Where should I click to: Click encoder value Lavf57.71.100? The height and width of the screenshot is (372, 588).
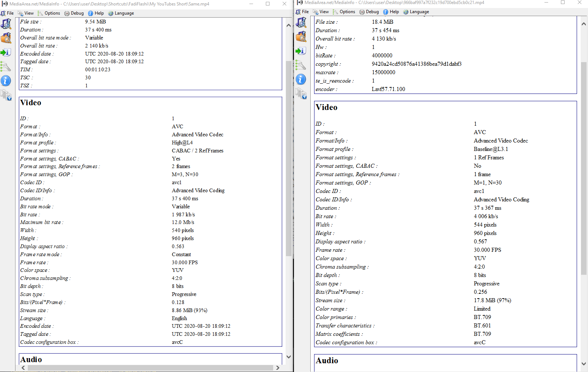point(388,89)
